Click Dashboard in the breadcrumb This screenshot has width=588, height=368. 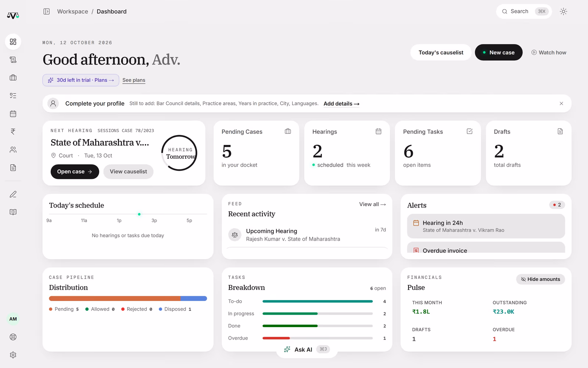(111, 11)
